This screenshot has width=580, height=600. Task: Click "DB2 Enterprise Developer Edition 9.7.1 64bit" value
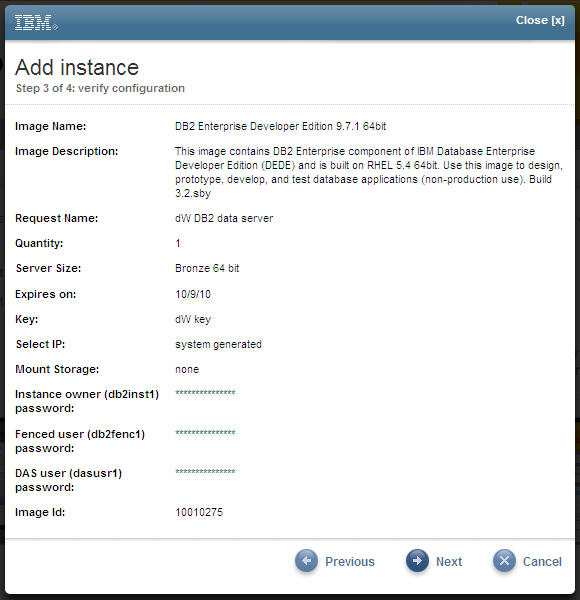click(x=280, y=126)
